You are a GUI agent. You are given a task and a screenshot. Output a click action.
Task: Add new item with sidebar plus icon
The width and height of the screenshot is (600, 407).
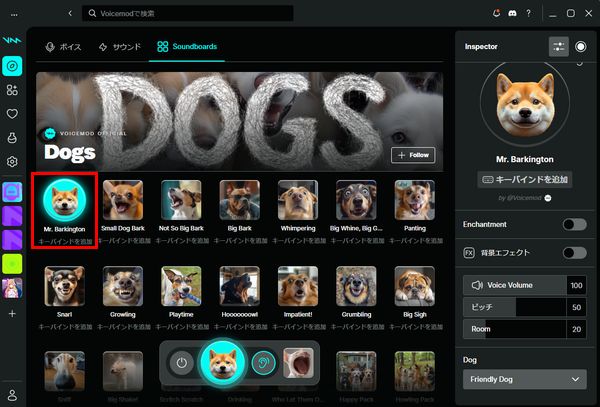pos(12,314)
